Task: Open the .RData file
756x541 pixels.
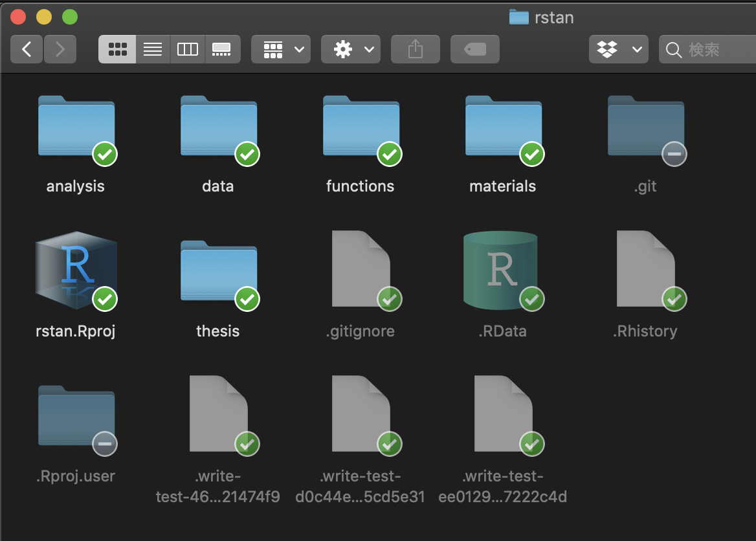Action: (x=503, y=270)
